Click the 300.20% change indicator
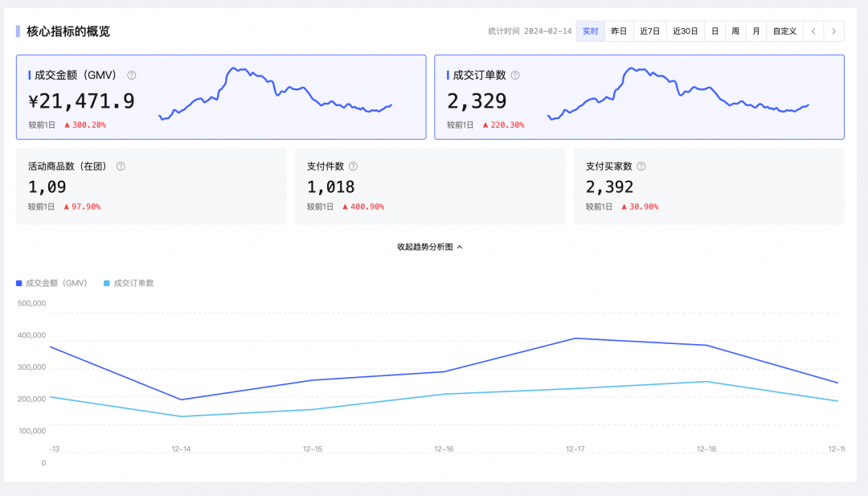 [x=85, y=125]
